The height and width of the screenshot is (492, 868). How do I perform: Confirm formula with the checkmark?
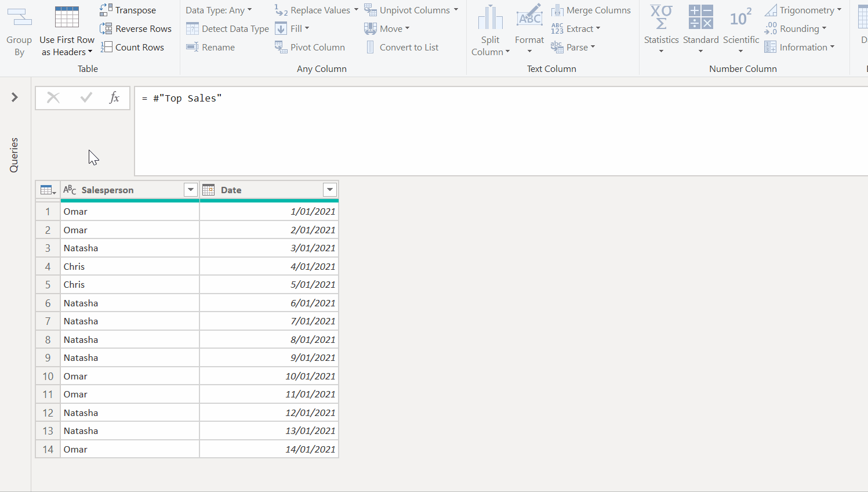[86, 97]
